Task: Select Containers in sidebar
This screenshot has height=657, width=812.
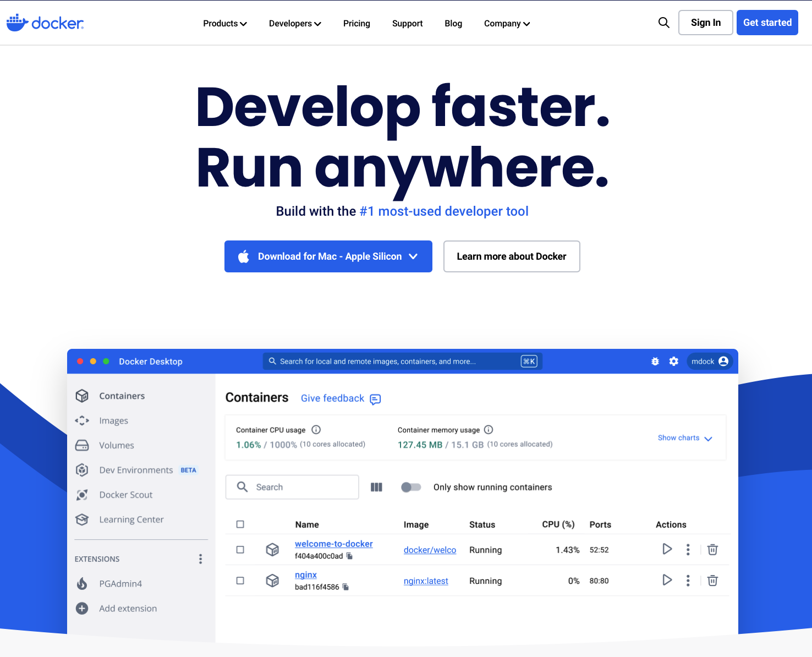Action: pos(122,396)
